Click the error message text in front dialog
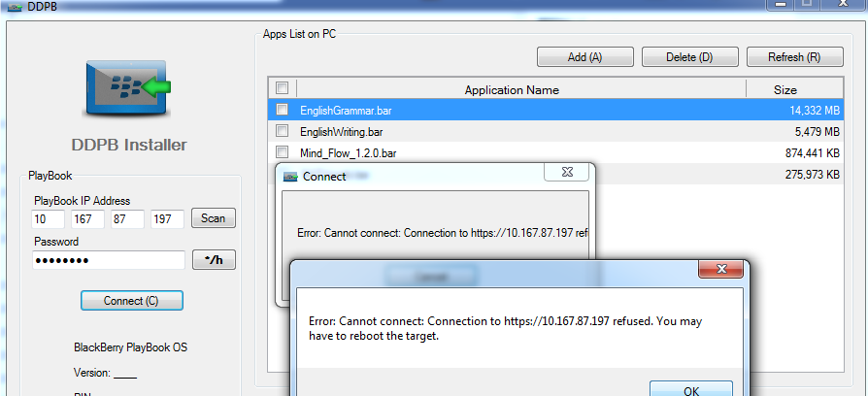 [x=506, y=328]
